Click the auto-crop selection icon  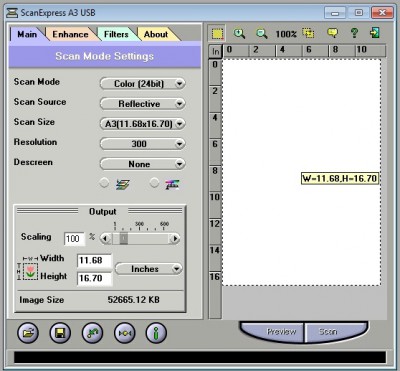(x=308, y=33)
